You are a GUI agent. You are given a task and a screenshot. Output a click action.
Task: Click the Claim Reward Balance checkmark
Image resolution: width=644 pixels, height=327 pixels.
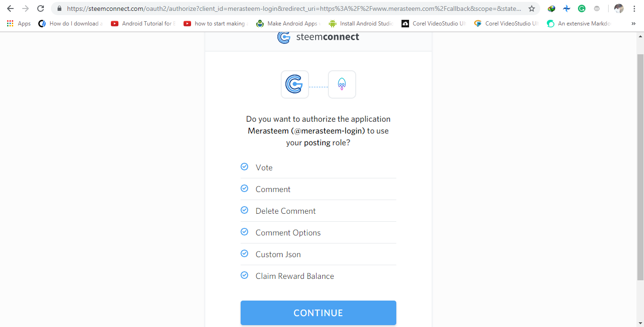click(x=244, y=276)
